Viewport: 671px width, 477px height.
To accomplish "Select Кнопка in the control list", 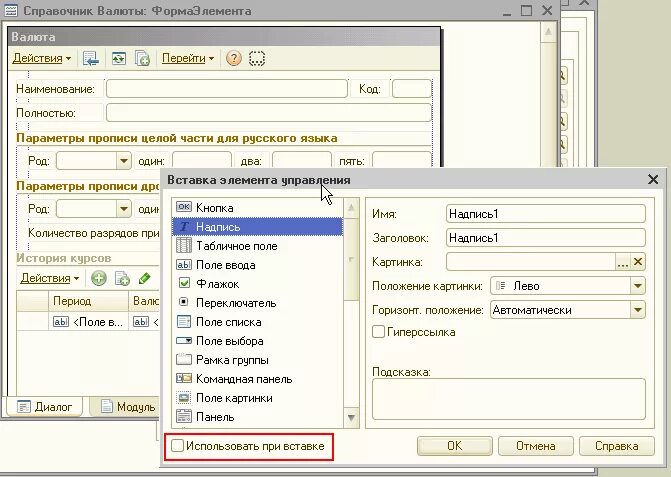I will coord(258,208).
